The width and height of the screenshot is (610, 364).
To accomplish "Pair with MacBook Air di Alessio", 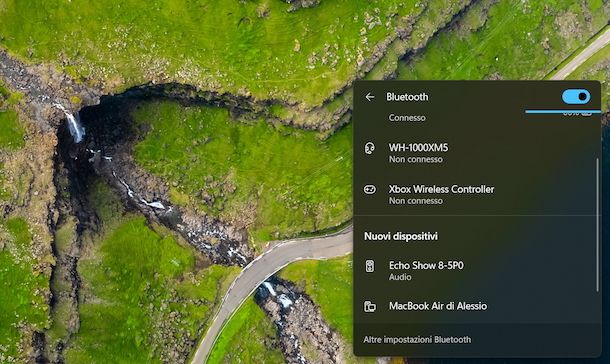I will [477, 306].
